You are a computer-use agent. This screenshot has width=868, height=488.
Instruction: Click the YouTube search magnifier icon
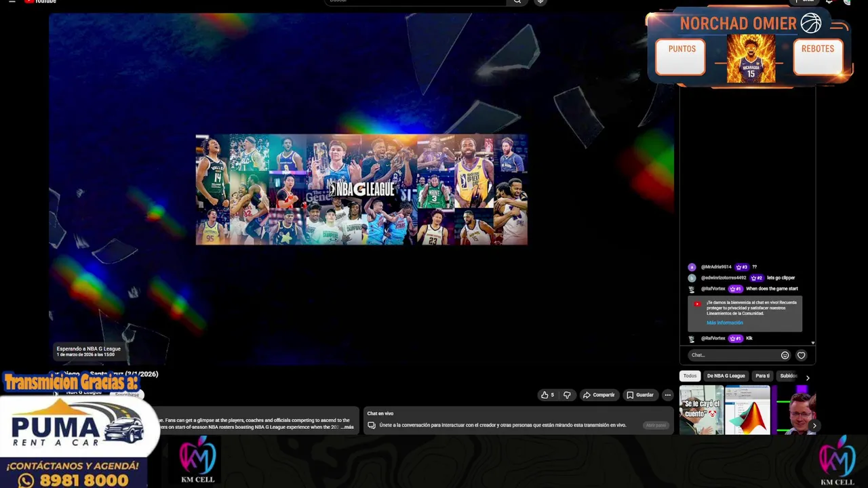[x=517, y=1]
